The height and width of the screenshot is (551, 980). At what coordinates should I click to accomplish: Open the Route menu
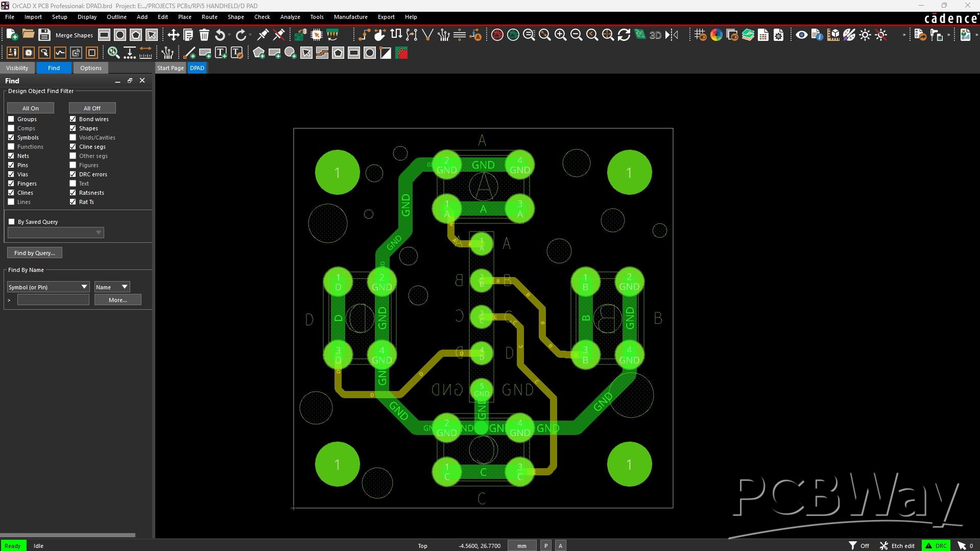(209, 17)
